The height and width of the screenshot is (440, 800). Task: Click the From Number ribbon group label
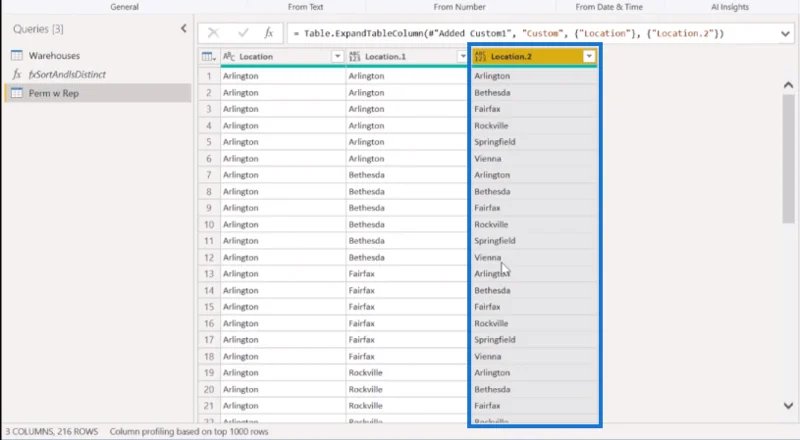click(459, 7)
